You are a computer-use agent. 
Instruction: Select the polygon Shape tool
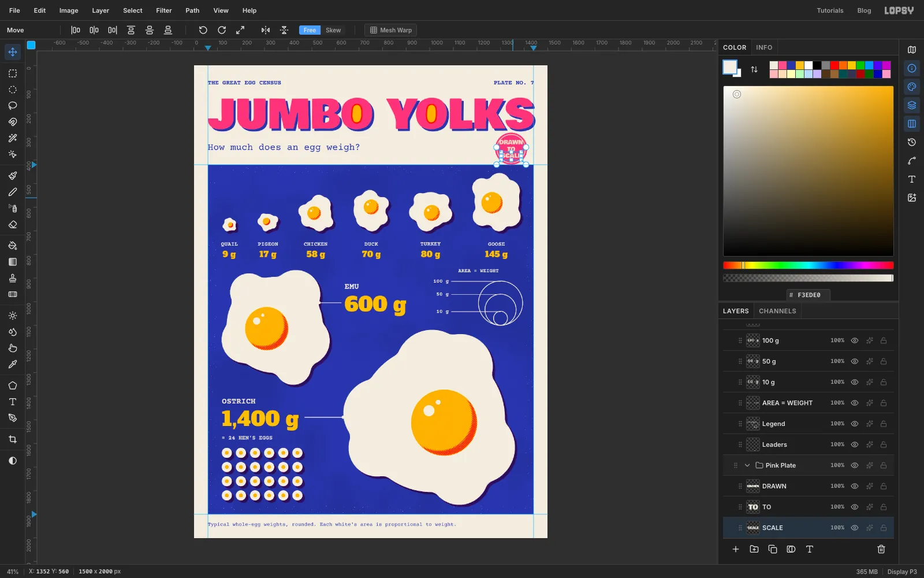[x=13, y=386]
